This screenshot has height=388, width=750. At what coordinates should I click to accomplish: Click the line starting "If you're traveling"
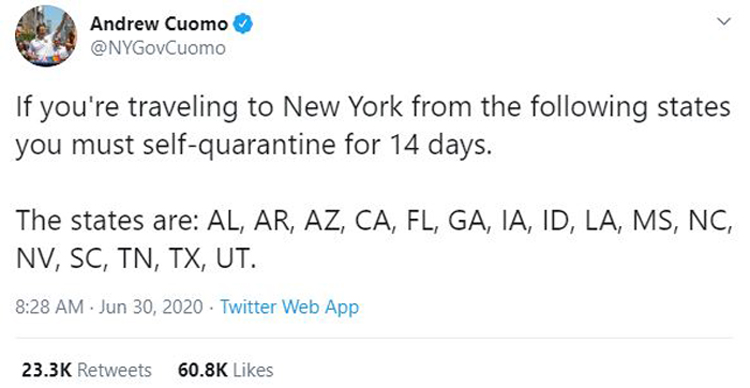(373, 108)
